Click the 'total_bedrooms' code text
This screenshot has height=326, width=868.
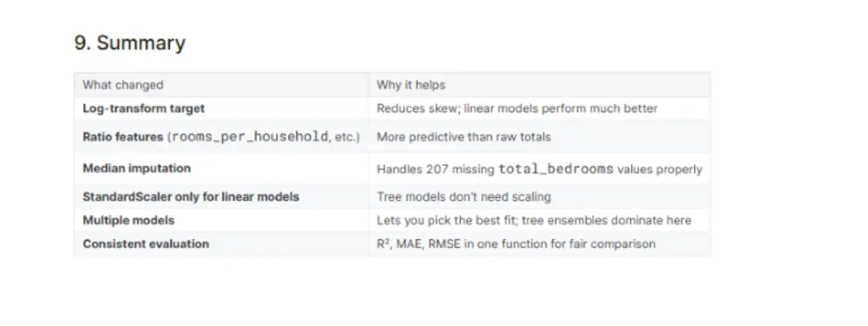pyautogui.click(x=556, y=169)
